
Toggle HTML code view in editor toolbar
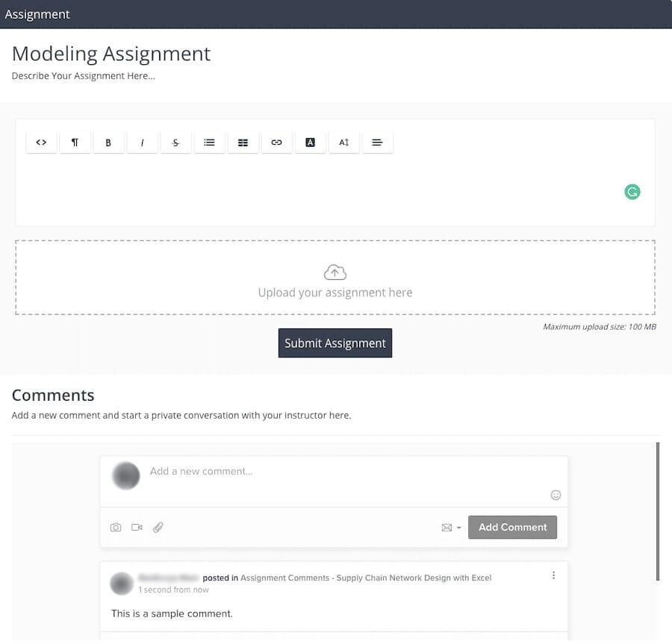tap(42, 143)
